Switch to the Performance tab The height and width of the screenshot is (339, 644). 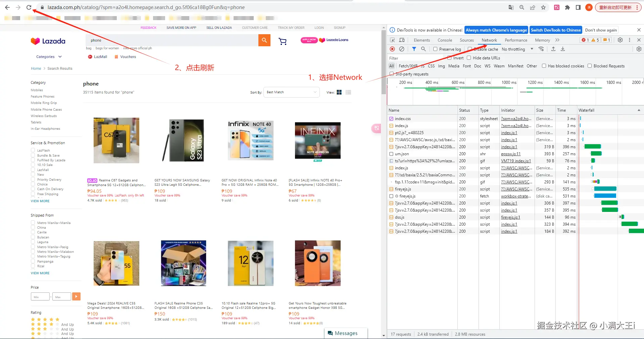point(516,40)
